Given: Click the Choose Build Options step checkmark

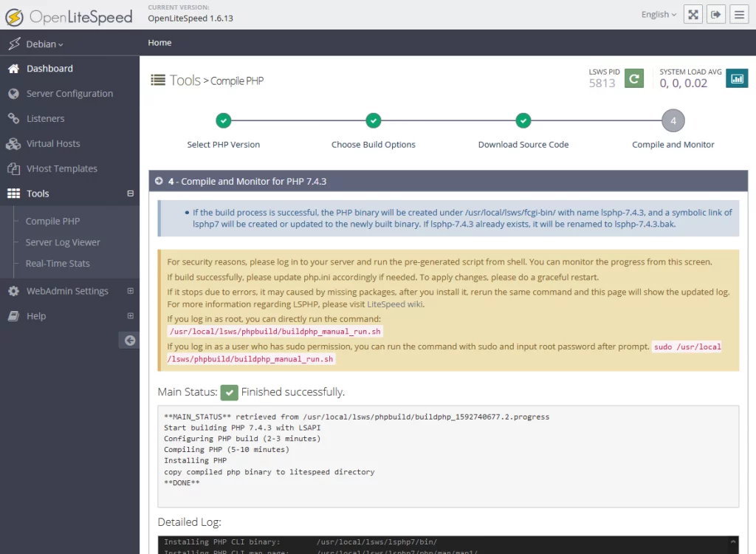Looking at the screenshot, I should coord(373,120).
